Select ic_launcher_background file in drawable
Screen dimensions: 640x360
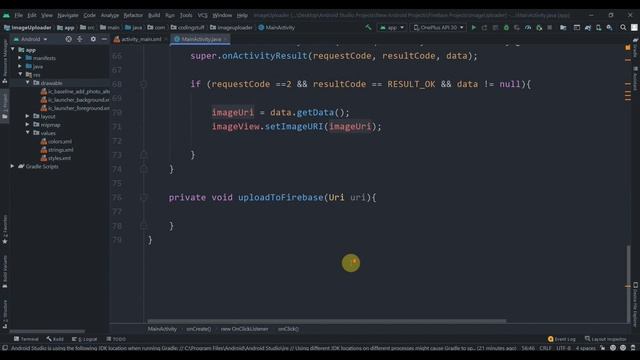tap(75, 100)
